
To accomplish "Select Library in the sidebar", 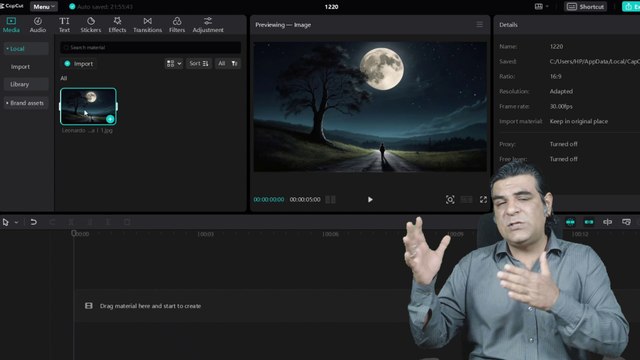I will tap(25, 84).
